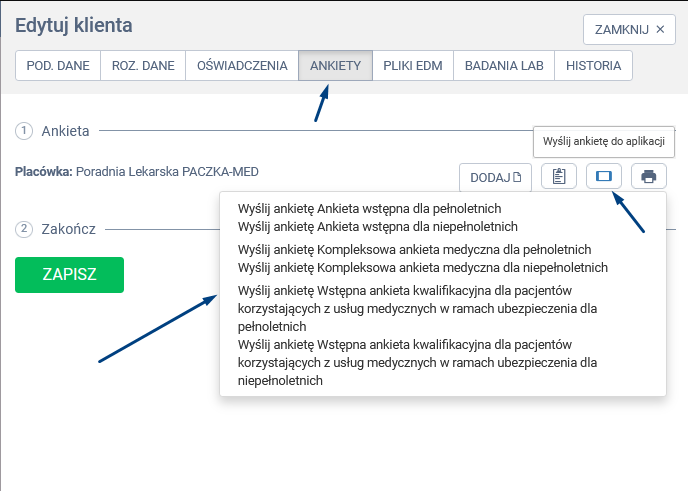View the HISTORIA tab
The height and width of the screenshot is (491, 688).
tap(593, 66)
